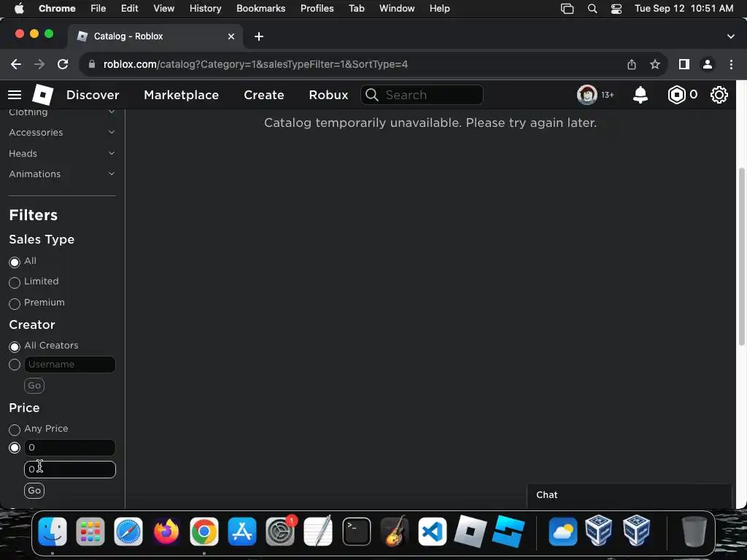Click the Roblox logo home icon
This screenshot has height=560, width=747.
pos(42,95)
